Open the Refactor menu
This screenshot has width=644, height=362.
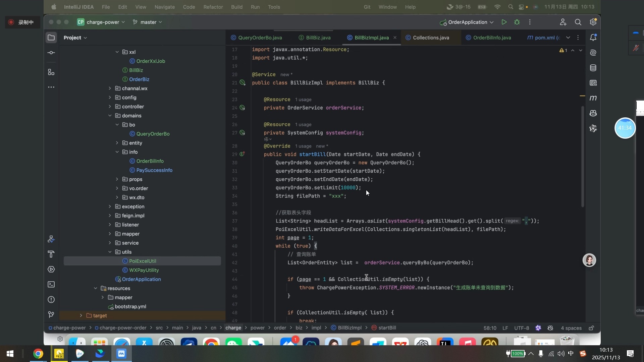click(x=213, y=7)
